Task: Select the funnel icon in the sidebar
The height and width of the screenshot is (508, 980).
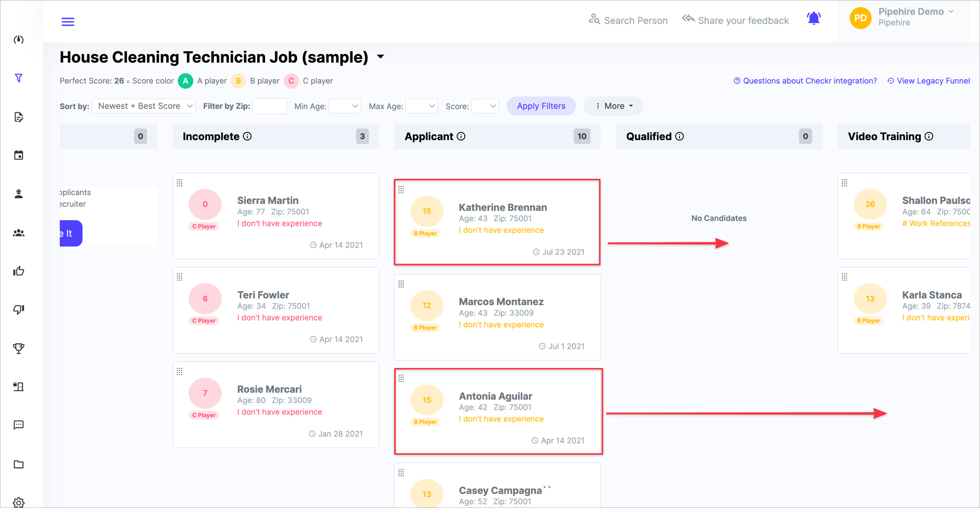Action: 19,78
